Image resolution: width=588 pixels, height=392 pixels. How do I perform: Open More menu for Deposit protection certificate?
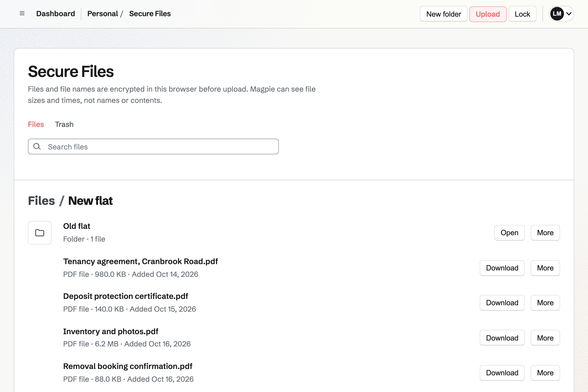coord(545,303)
